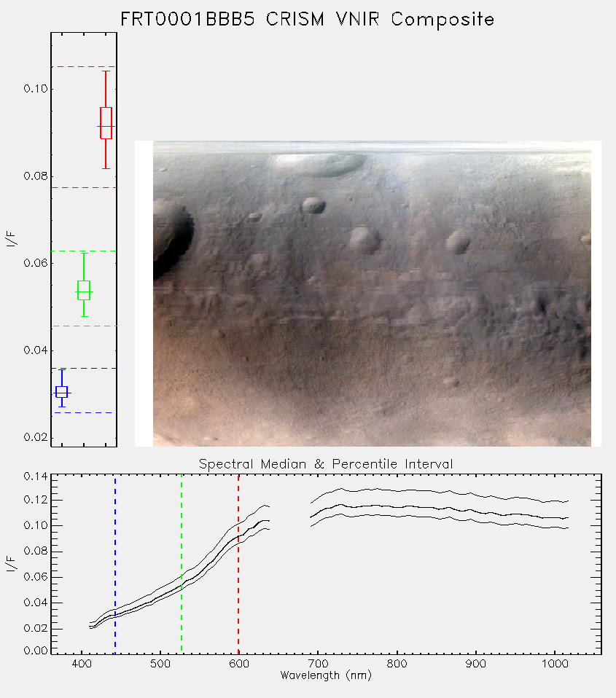Click the green box plot box
616x698 pixels.
[84, 290]
